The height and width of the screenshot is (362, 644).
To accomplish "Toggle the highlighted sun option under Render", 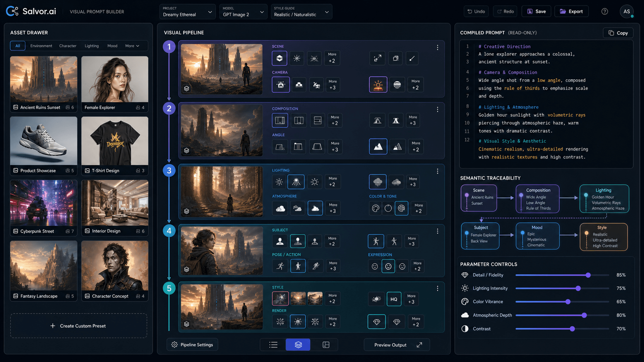I will 298,321.
